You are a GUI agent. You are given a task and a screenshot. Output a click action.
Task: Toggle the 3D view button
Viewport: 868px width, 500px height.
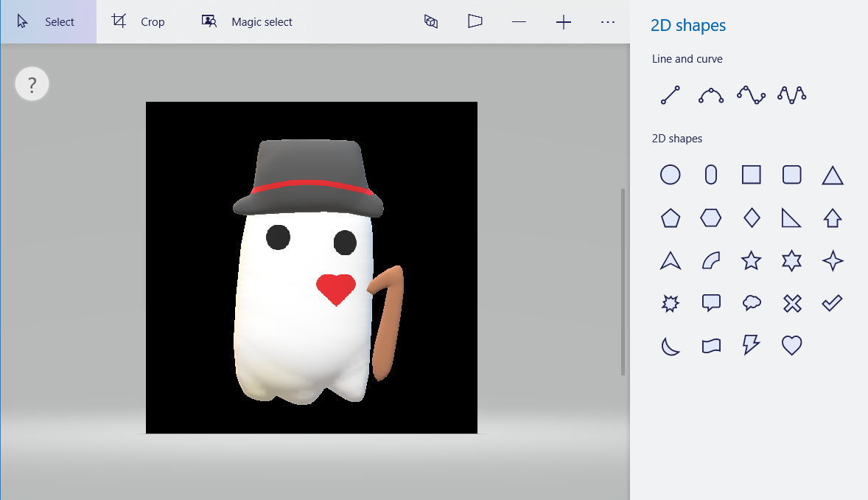click(x=475, y=22)
